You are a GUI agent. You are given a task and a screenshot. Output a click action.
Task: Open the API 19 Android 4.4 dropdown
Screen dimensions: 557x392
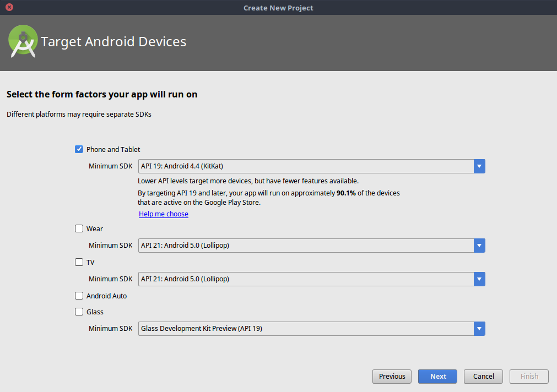303,166
